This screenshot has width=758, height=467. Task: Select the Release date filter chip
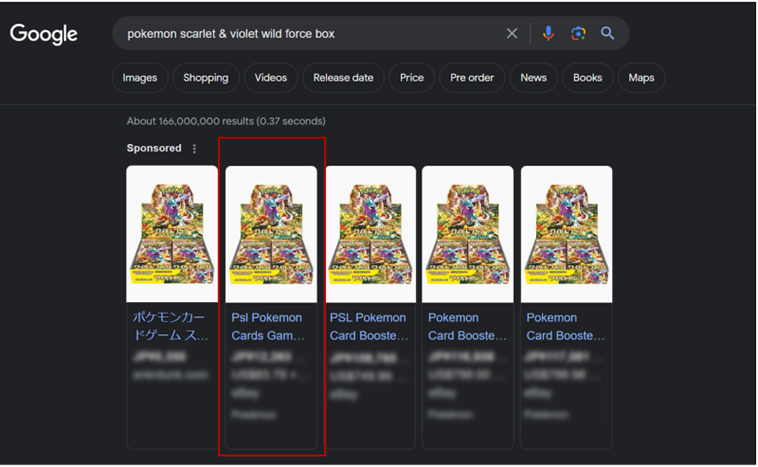tap(343, 78)
